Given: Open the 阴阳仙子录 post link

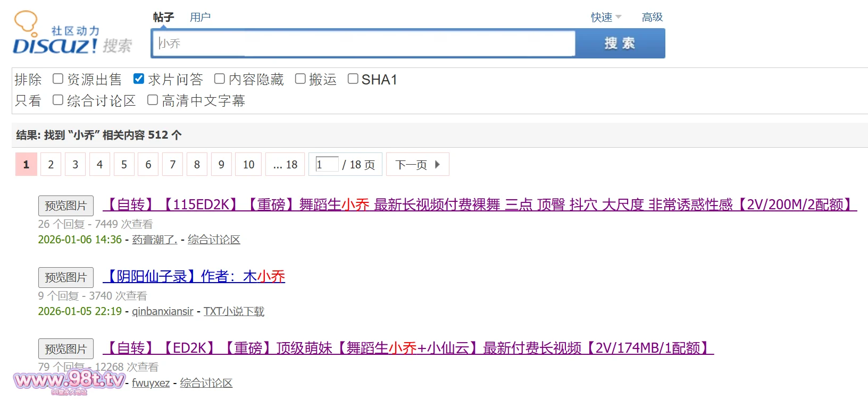Looking at the screenshot, I should [194, 277].
